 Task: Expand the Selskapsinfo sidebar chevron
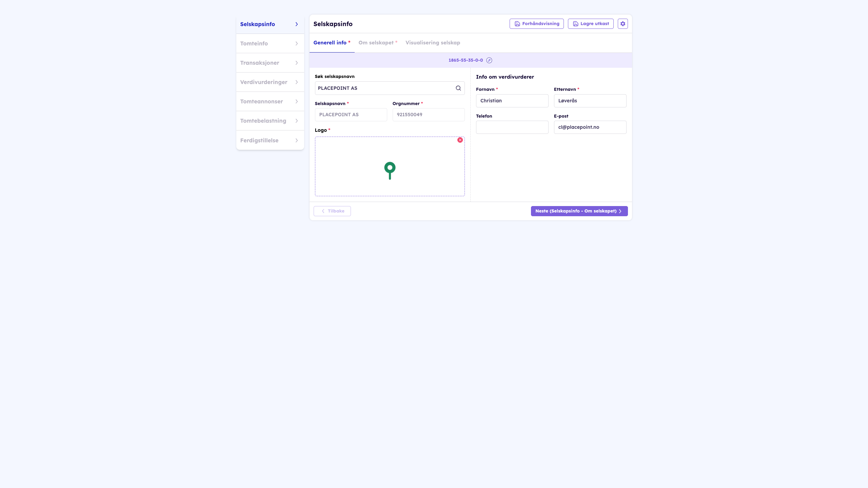(297, 24)
